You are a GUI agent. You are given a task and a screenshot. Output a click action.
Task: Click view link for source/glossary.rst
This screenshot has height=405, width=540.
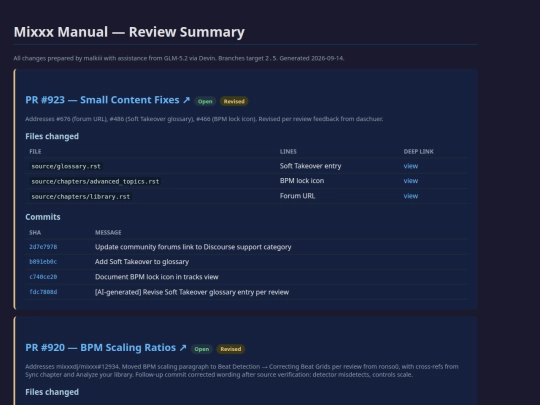point(411,166)
